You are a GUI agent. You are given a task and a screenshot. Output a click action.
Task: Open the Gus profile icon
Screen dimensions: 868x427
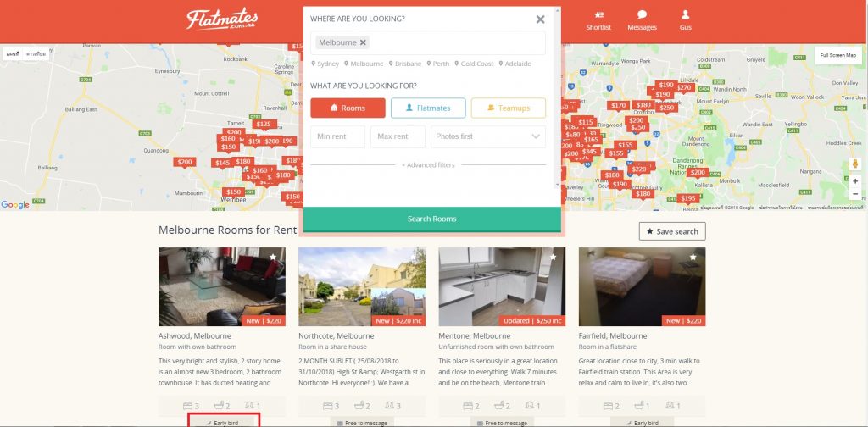click(x=685, y=15)
